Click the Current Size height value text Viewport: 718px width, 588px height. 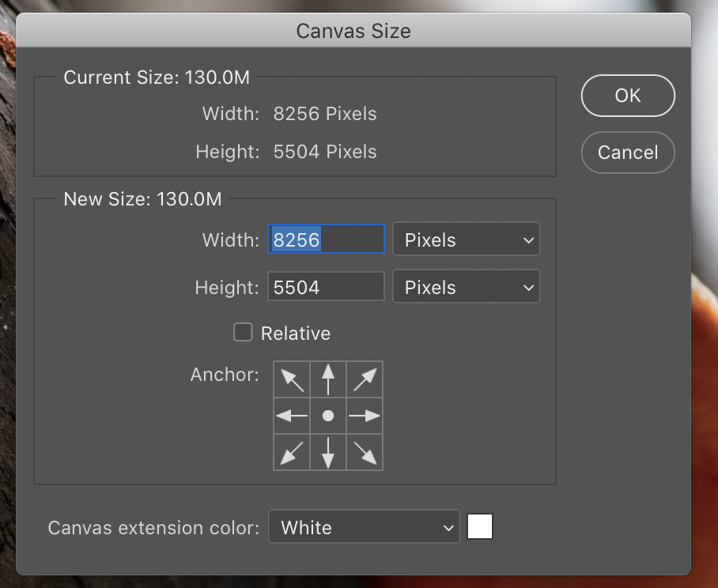(x=325, y=152)
